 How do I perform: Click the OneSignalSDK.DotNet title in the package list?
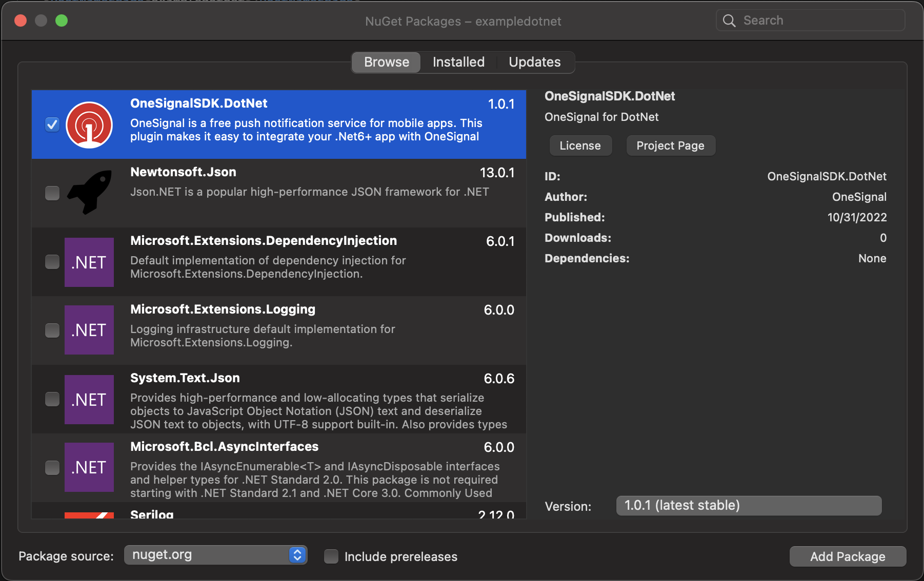[199, 103]
